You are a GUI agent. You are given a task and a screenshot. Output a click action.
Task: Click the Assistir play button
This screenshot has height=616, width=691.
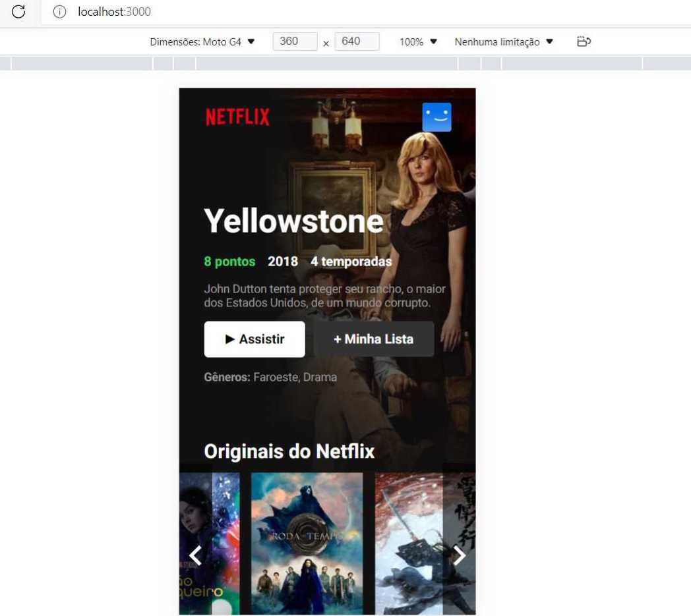(255, 339)
